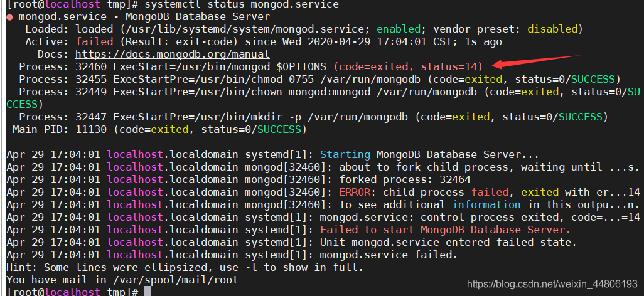
Task: Click the cyan 'Starting' word in log
Action: (x=345, y=155)
